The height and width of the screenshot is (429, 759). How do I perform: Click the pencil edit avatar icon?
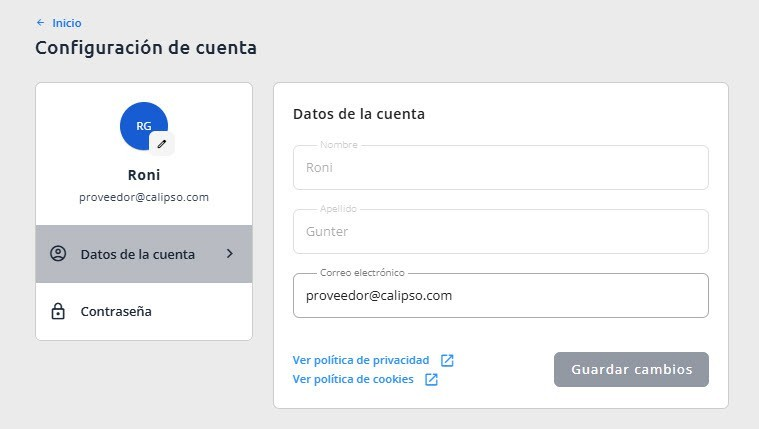(162, 144)
